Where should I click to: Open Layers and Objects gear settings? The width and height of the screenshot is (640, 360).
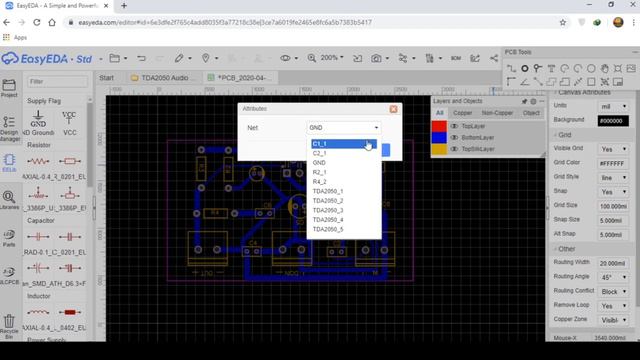pyautogui.click(x=533, y=101)
